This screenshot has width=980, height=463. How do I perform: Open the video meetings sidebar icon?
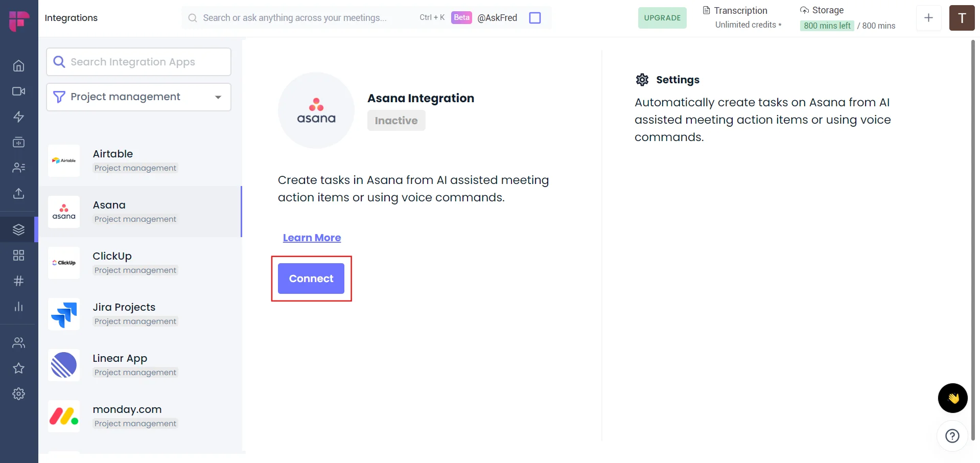(19, 91)
